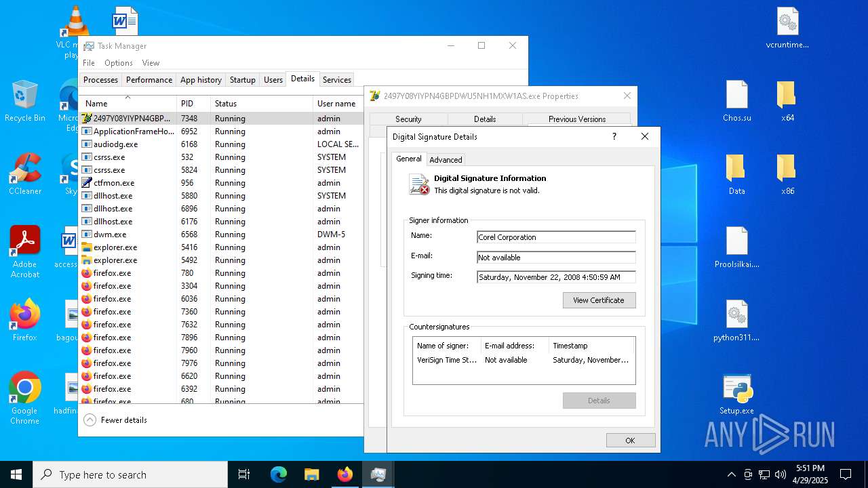Open Task Manager Options menu
Viewport: 868px width, 488px height.
(x=119, y=63)
